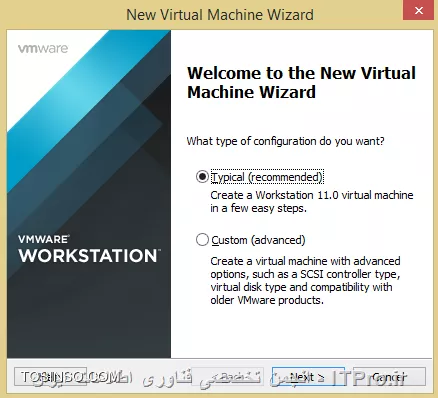Image resolution: width=438 pixels, height=398 pixels.
Task: Open Help for the wizard
Action: point(50,377)
